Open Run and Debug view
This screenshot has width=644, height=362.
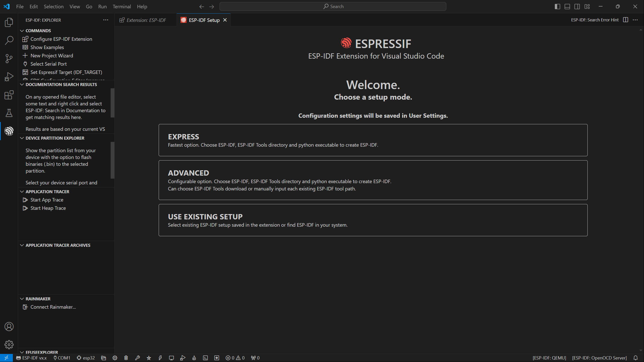(9, 77)
